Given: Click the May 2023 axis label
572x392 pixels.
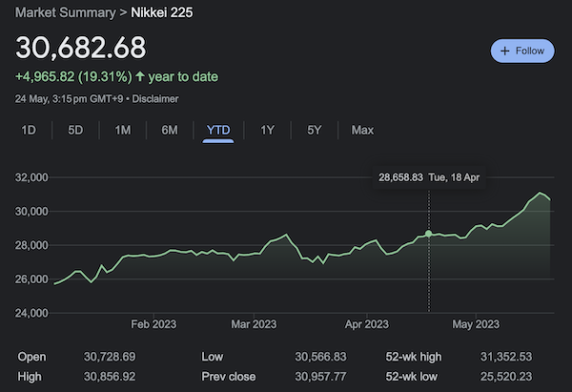Looking at the screenshot, I should tap(476, 324).
